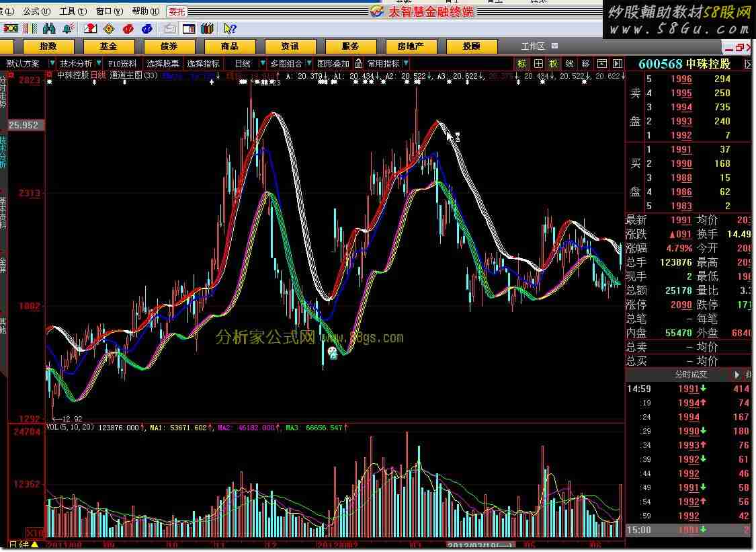Click the 总手 volume value 123876
Image resolution: width=756 pixels, height=552 pixels.
(x=676, y=262)
